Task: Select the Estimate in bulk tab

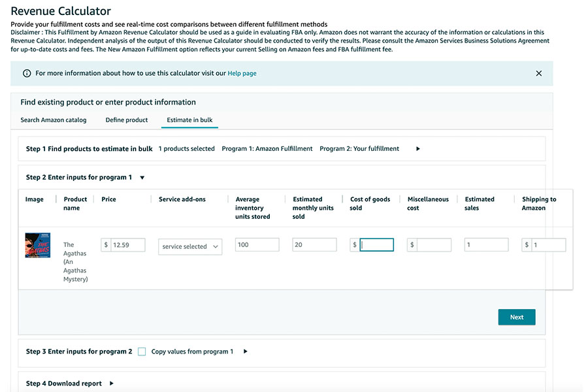Action: pos(189,120)
